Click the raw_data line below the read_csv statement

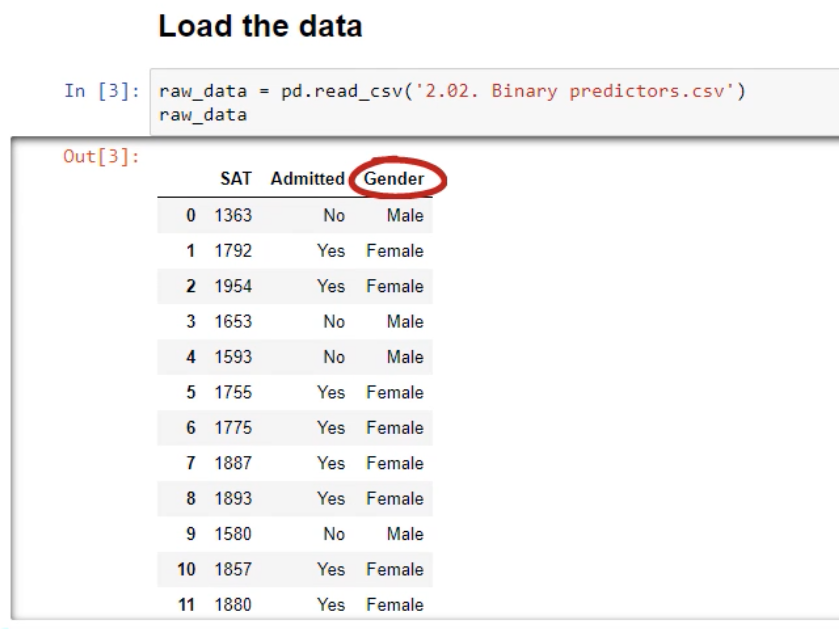pyautogui.click(x=203, y=115)
